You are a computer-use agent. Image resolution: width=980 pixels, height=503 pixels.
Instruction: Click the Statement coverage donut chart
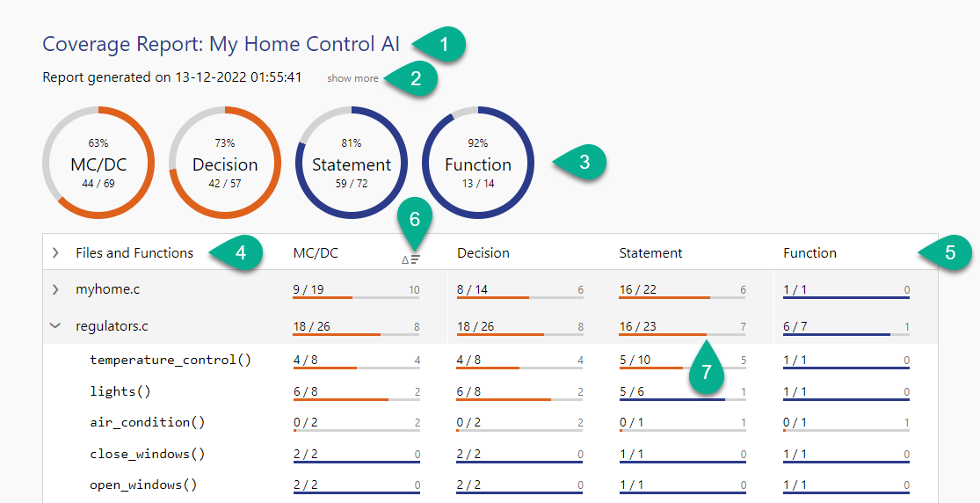(352, 163)
